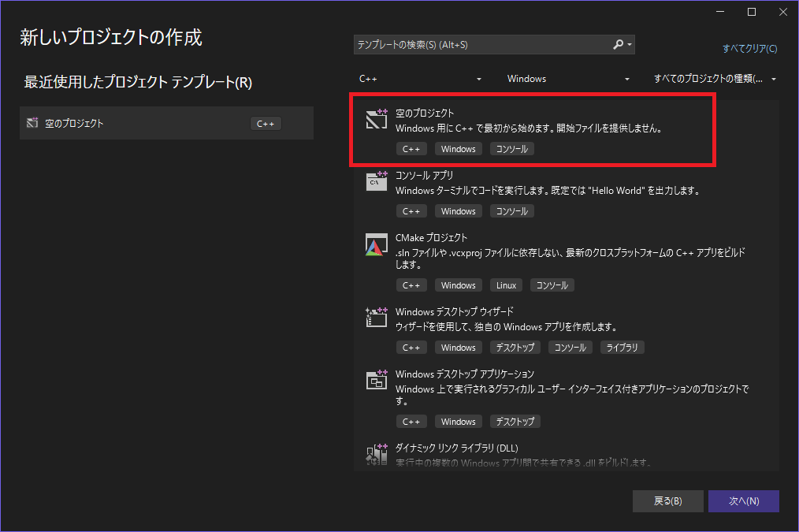Viewport: 799px width, 532px height.
Task: Select the recent 空のプロジェクト template icon
Action: (x=32, y=123)
